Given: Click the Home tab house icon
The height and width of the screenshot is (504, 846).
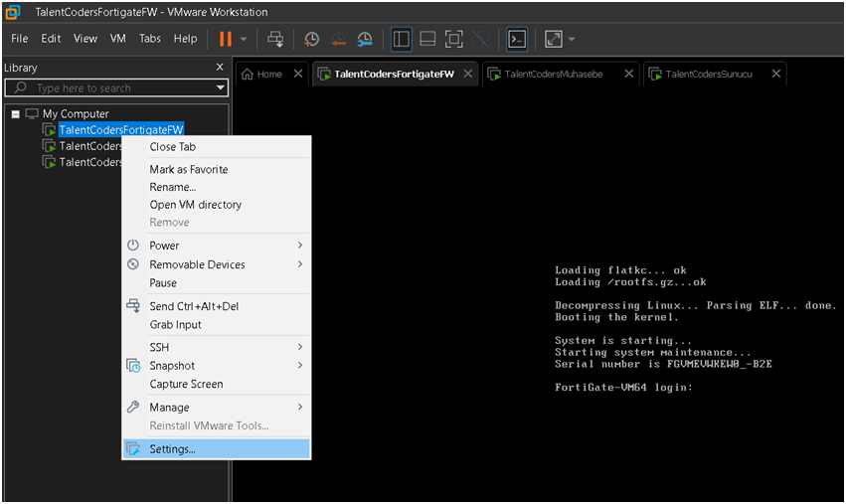Looking at the screenshot, I should click(248, 74).
